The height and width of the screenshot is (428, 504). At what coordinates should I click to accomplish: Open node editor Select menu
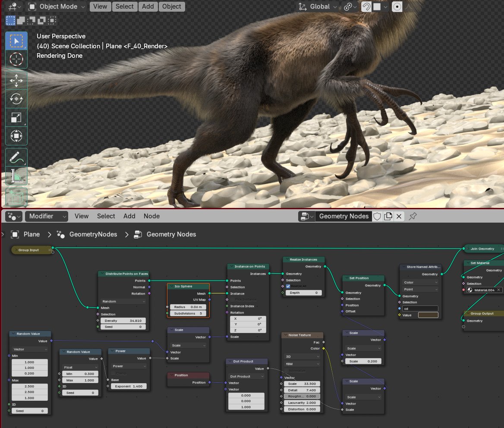[x=106, y=216]
